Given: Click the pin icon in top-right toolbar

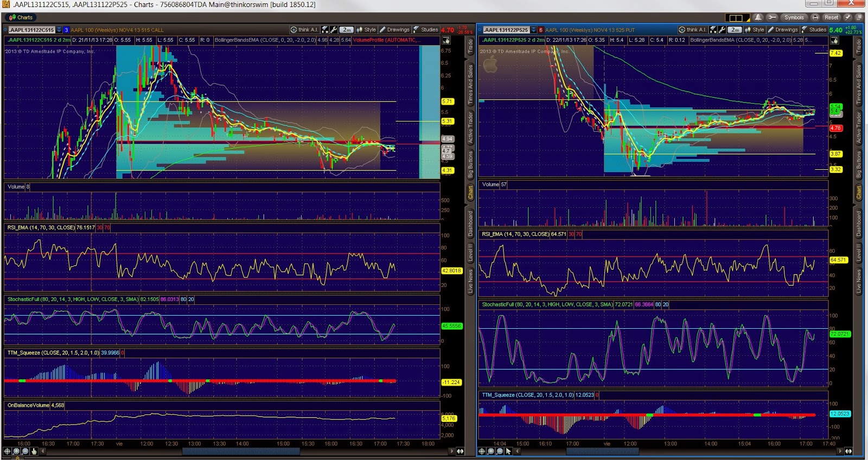Looking at the screenshot, I should click(847, 17).
